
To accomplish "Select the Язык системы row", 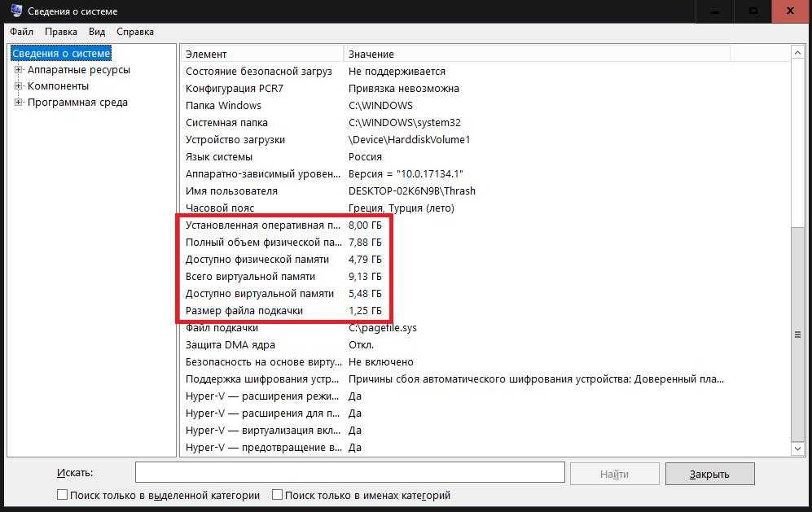I will pyautogui.click(x=485, y=157).
